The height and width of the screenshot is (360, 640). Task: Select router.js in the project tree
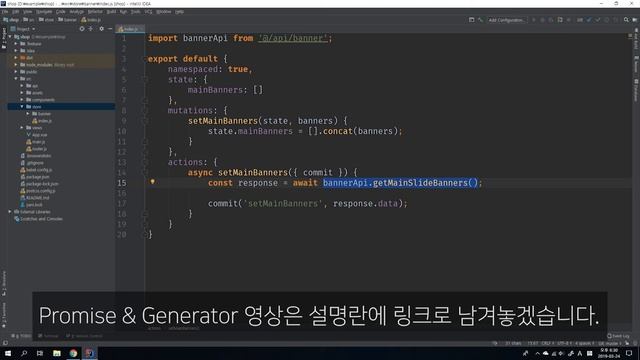pyautogui.click(x=37, y=149)
